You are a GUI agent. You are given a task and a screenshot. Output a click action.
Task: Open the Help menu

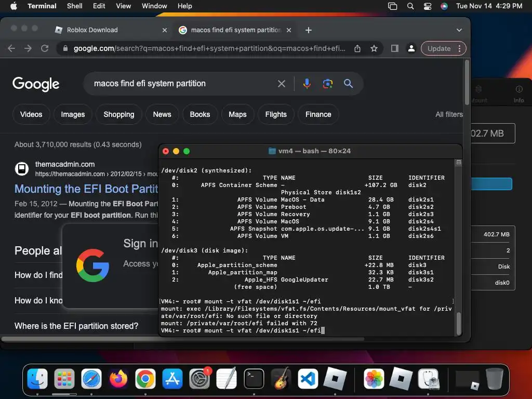pos(184,6)
